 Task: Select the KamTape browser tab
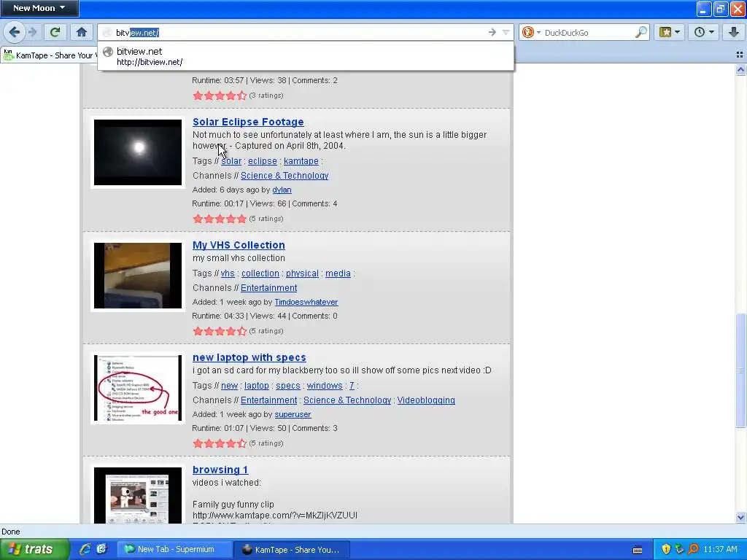coord(49,55)
